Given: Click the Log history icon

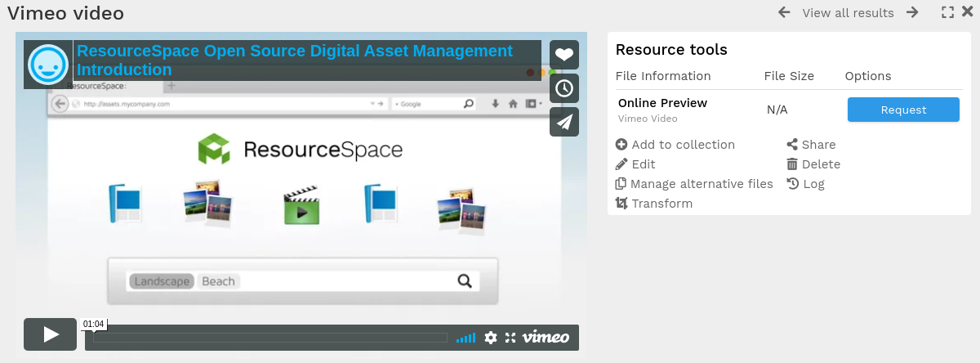Looking at the screenshot, I should point(792,184).
